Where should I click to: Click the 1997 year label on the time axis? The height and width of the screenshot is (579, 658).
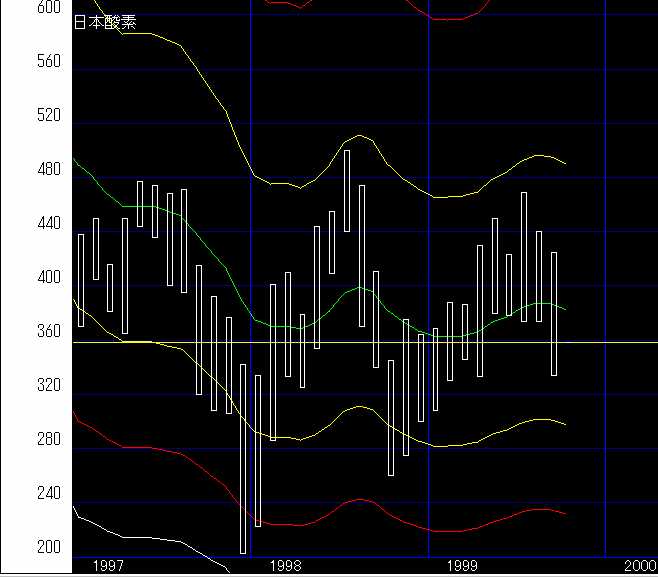(x=108, y=566)
